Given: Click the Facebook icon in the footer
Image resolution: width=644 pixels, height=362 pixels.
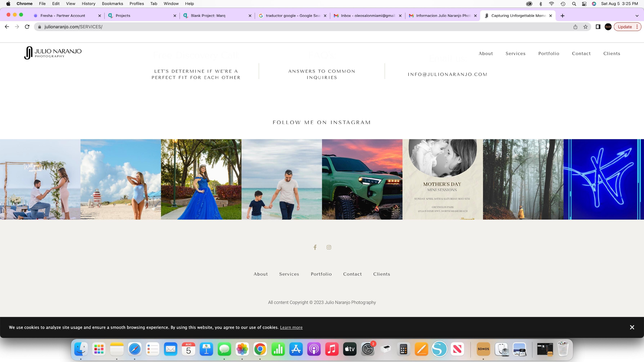Looking at the screenshot, I should coord(315,247).
